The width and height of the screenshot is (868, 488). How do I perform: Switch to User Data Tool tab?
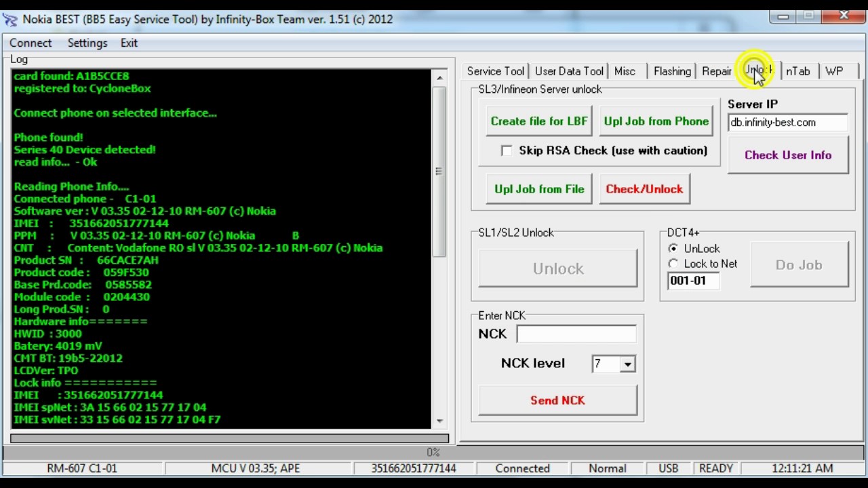click(569, 71)
